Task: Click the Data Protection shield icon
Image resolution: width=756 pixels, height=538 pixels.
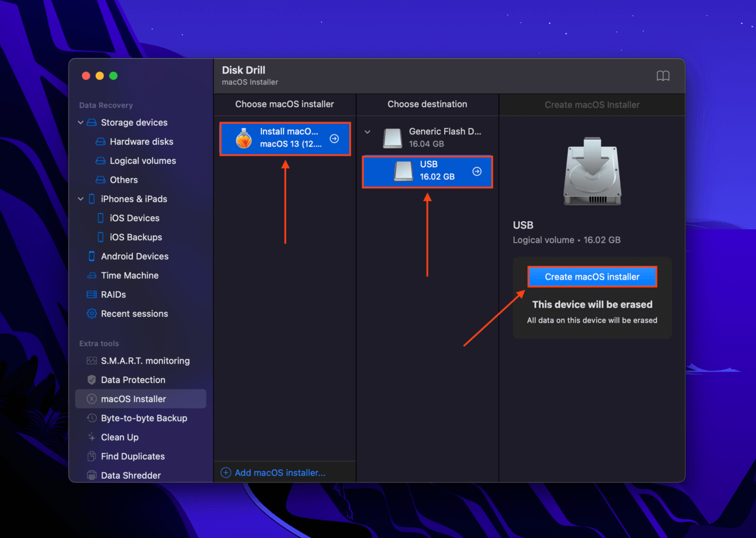Action: [x=91, y=380]
